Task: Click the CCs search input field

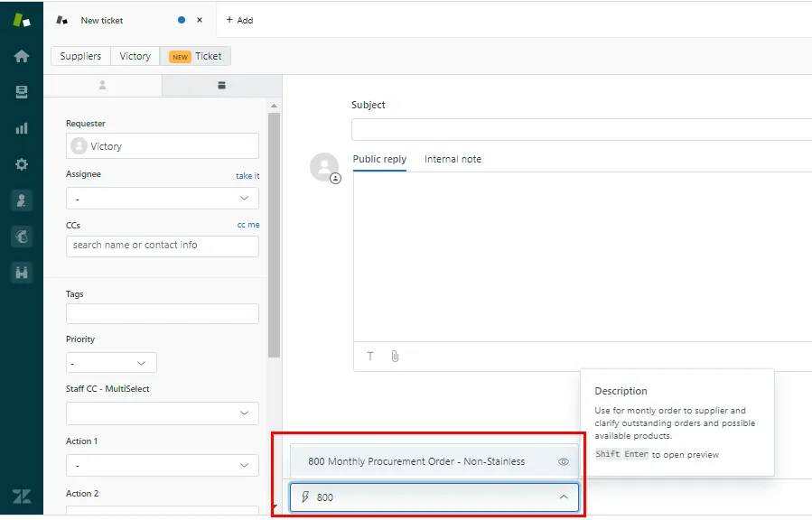Action: pyautogui.click(x=162, y=246)
